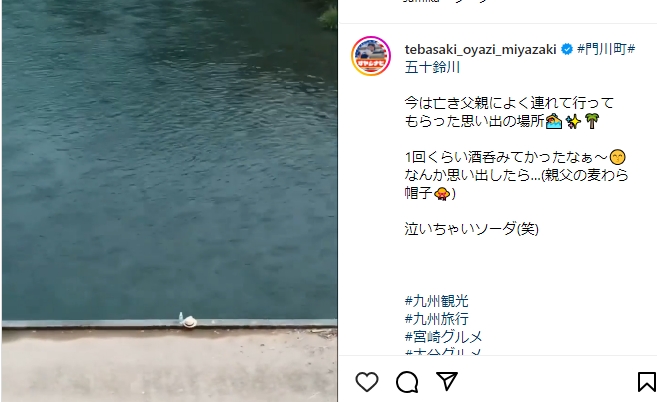Image resolution: width=657 pixels, height=402 pixels.
Task: Click the palm tree emoji in the caption
Action: point(592,121)
